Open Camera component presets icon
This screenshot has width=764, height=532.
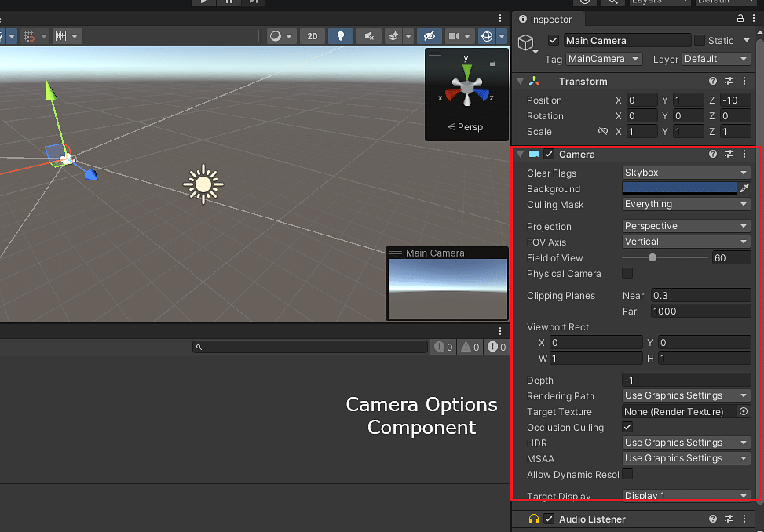coord(729,154)
